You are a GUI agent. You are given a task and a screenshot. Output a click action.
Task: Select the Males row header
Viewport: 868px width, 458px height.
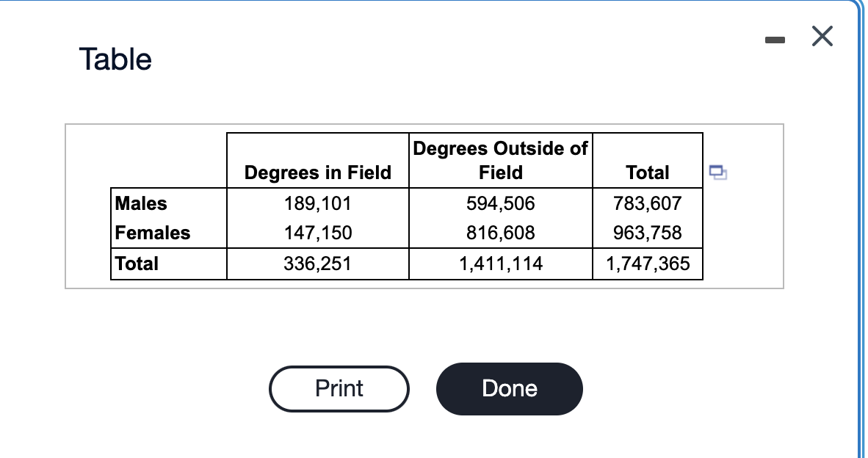click(x=140, y=203)
